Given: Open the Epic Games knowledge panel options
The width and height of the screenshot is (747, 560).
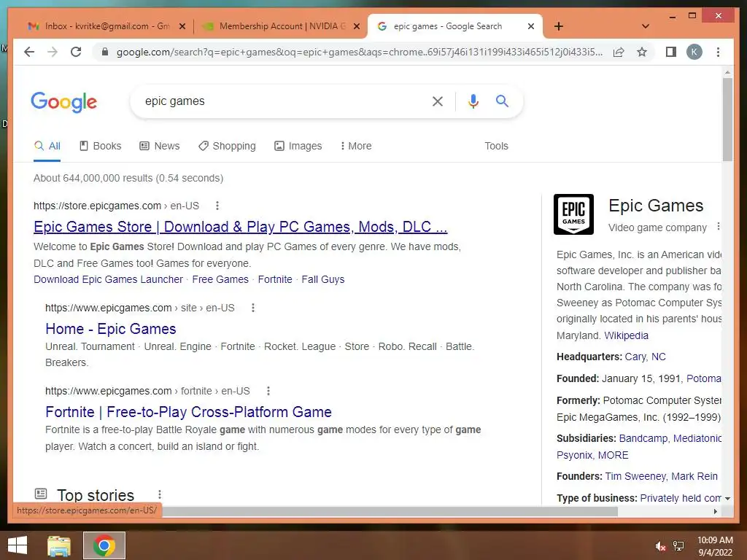Looking at the screenshot, I should coord(719,227).
